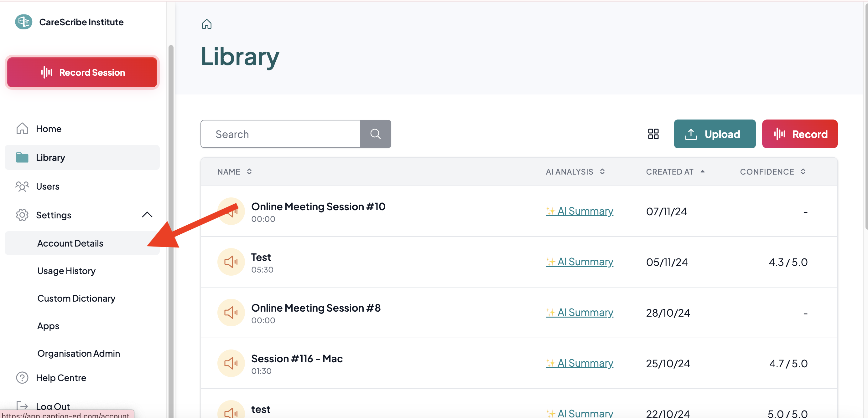Click the Settings gear icon in sidebar

pos(22,215)
